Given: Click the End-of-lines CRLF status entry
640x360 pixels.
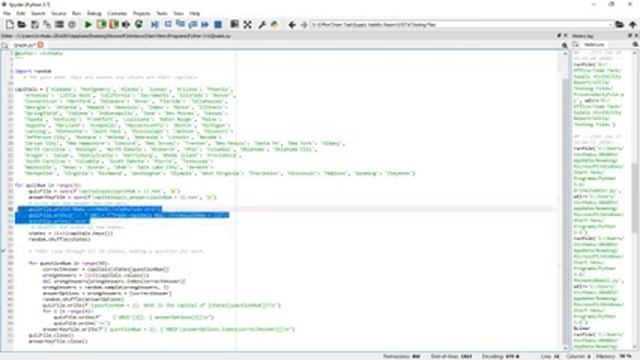Looking at the screenshot, I should click(x=451, y=356).
